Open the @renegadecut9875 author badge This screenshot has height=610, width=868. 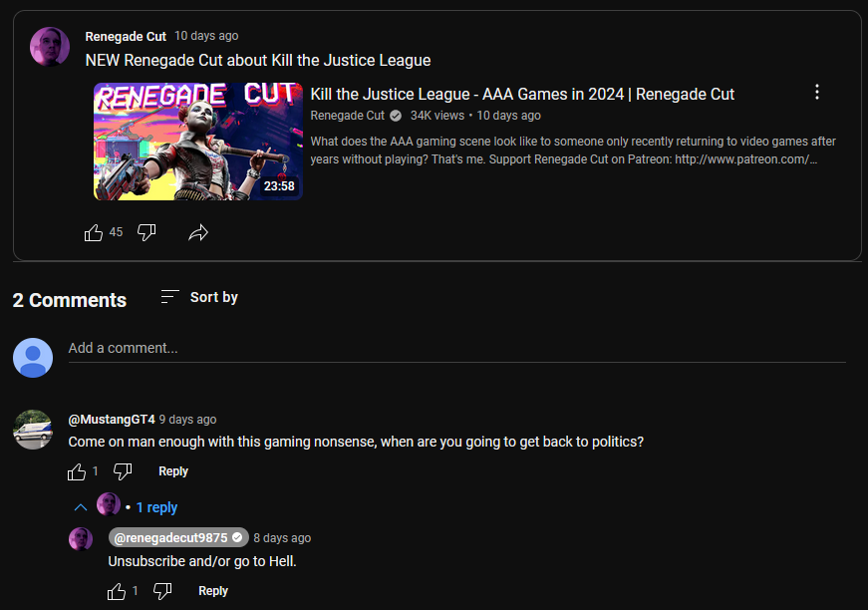pyautogui.click(x=178, y=537)
